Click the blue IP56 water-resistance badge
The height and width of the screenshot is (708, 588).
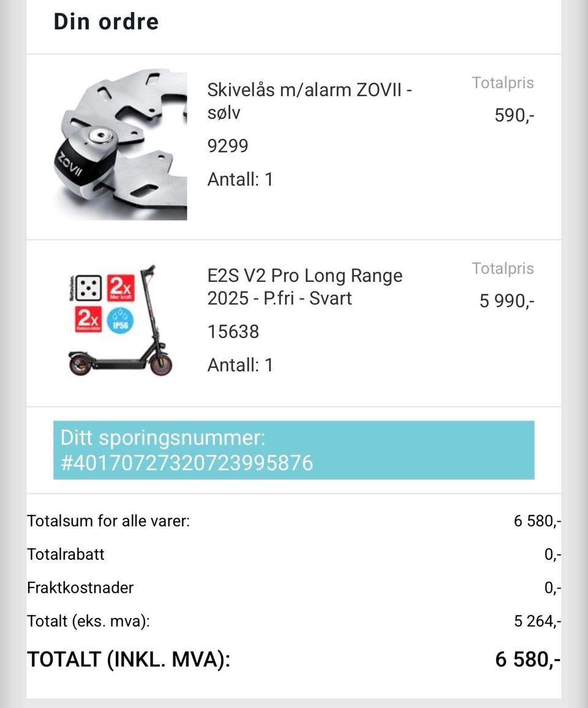tap(120, 320)
